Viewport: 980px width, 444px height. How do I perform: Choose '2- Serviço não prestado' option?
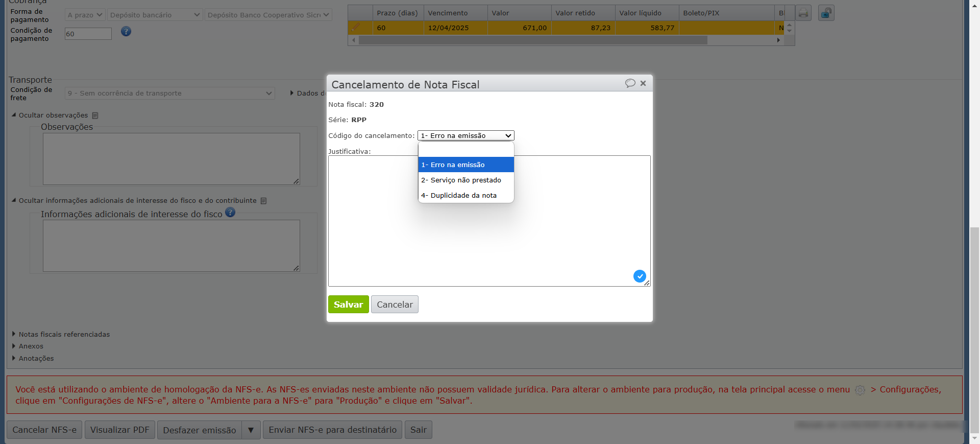click(x=466, y=180)
